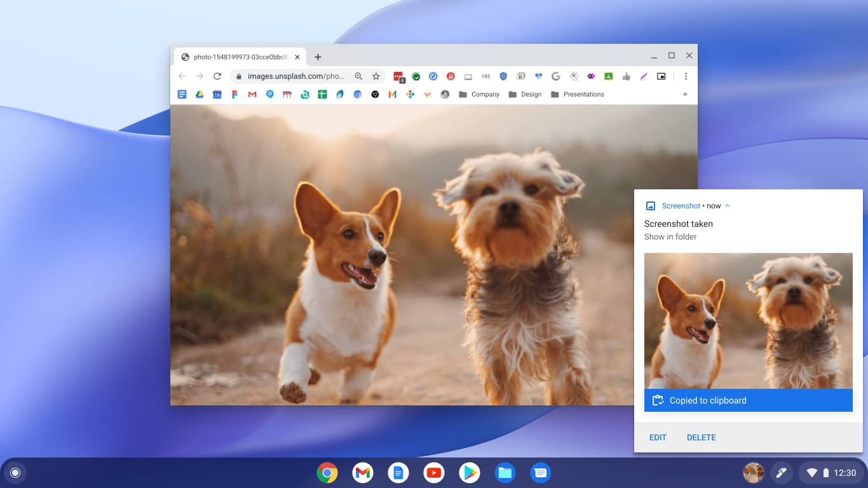Open the Design bookmarks folder
Image resolution: width=868 pixels, height=488 pixels.
coord(525,94)
